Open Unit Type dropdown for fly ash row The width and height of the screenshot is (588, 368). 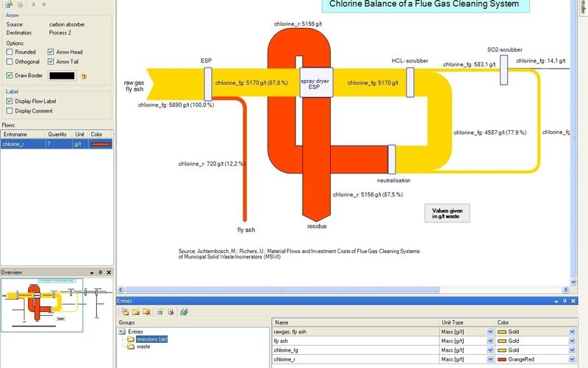click(x=490, y=341)
